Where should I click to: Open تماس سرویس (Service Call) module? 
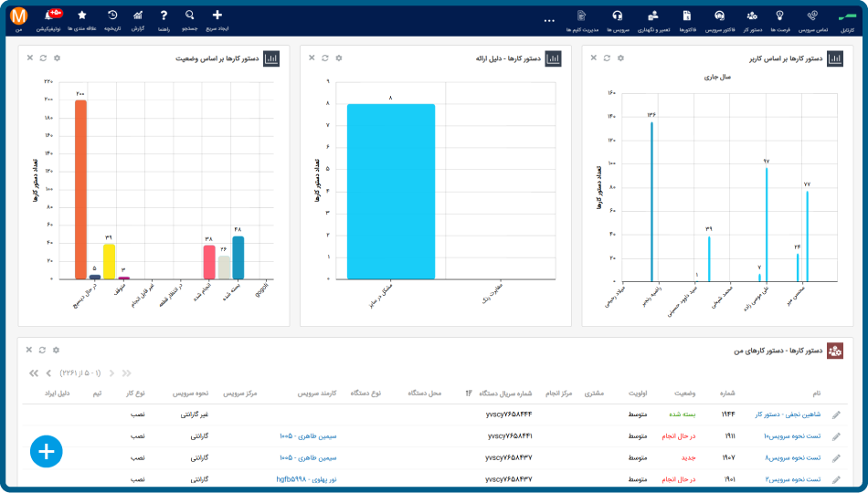pyautogui.click(x=812, y=20)
